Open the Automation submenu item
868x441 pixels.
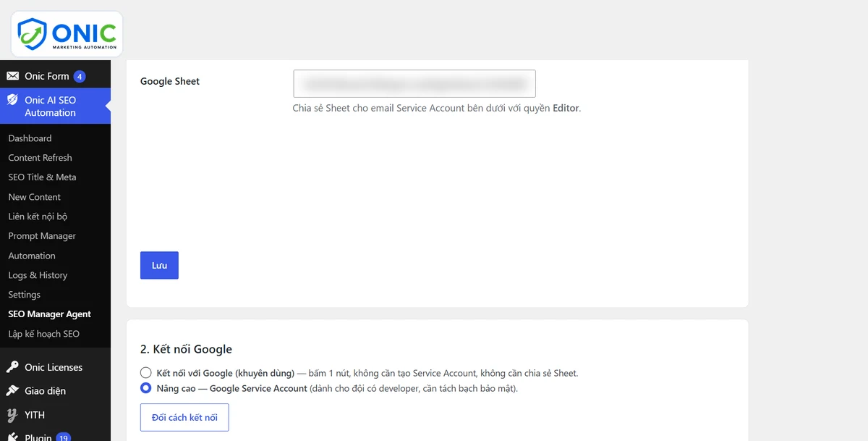pyautogui.click(x=32, y=256)
